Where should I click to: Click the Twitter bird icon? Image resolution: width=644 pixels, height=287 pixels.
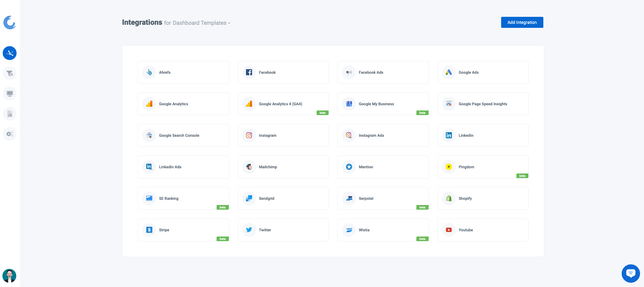[249, 230]
